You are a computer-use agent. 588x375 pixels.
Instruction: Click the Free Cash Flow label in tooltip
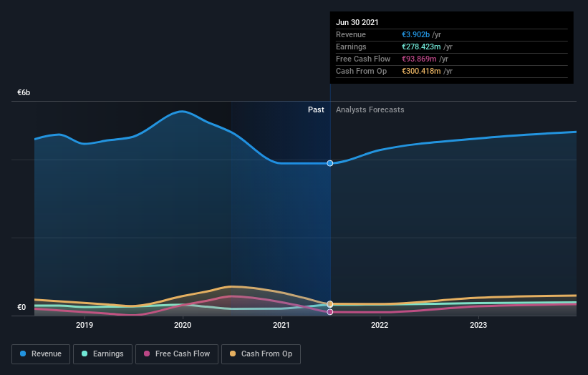[363, 59]
